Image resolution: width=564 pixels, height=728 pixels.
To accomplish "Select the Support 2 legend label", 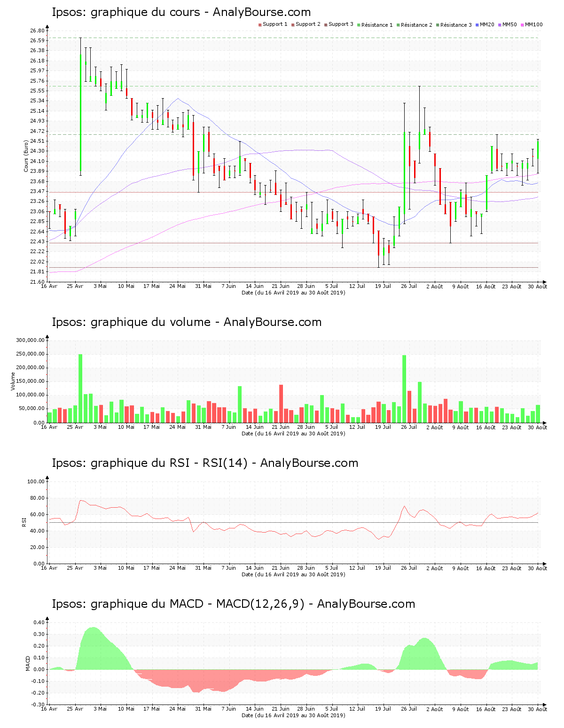I will pyautogui.click(x=308, y=24).
